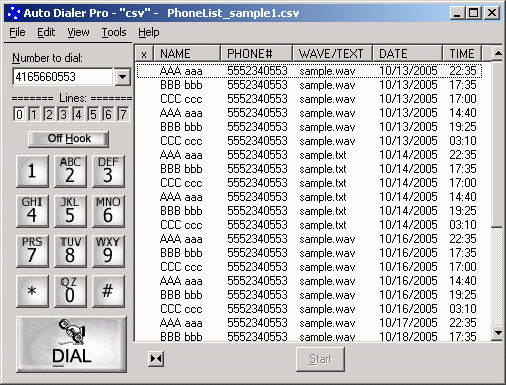Sort list by the NAME column header
506x385 pixels.
point(187,53)
